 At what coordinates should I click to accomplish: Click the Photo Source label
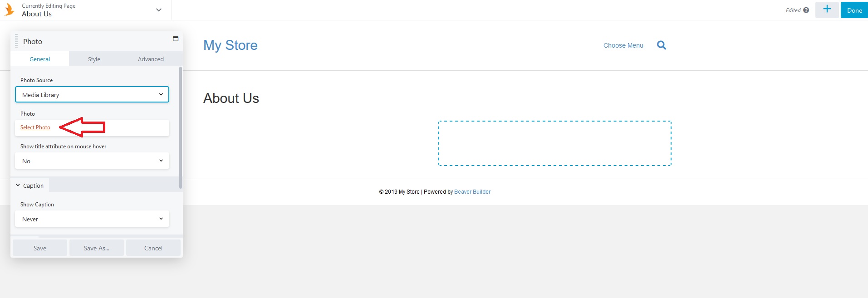pyautogui.click(x=37, y=80)
